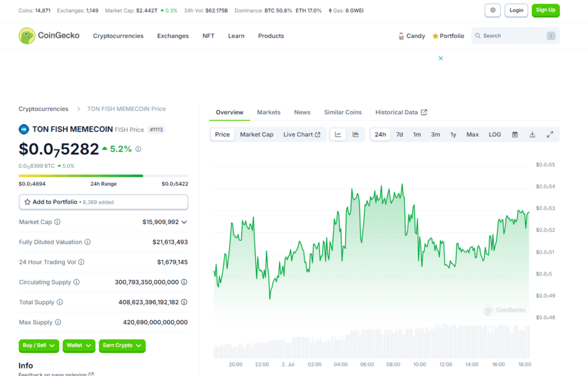The image size is (588, 376).
Task: Click the price chart line area
Action: click(372, 244)
